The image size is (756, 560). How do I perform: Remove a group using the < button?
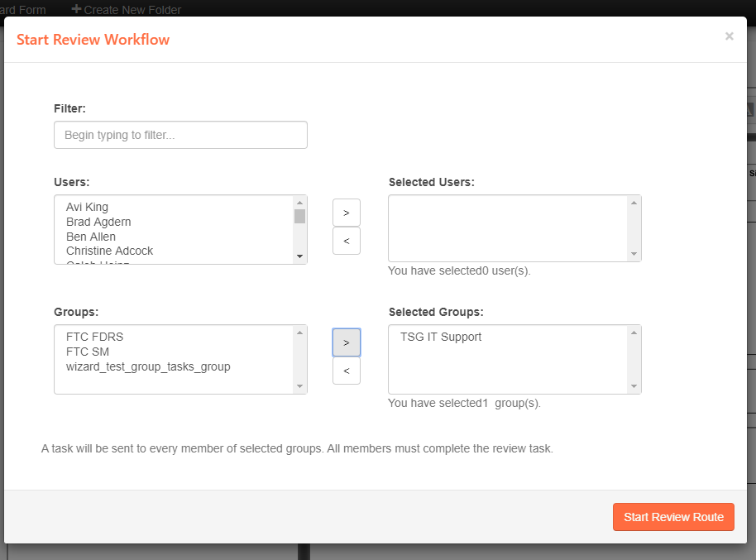(346, 371)
